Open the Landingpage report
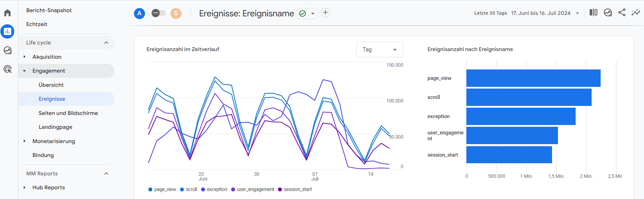This screenshot has width=644, height=199. (x=56, y=127)
